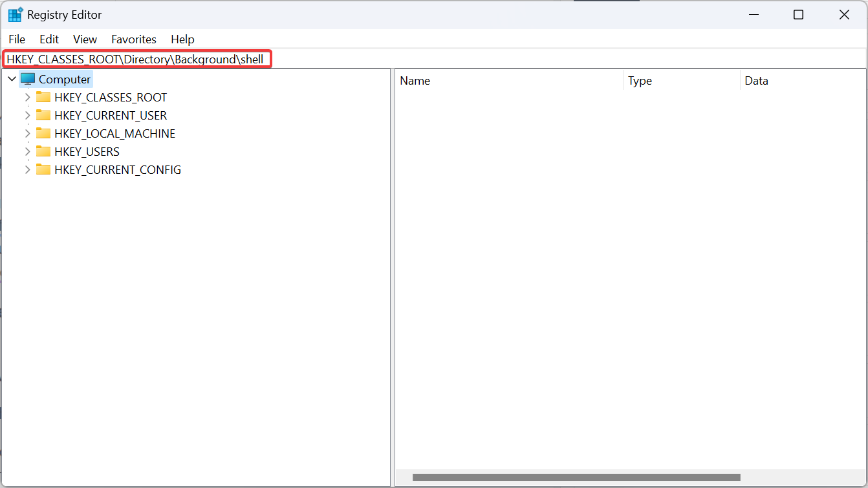Select the HKEY_USERS tree label
The image size is (868, 488).
tap(87, 152)
